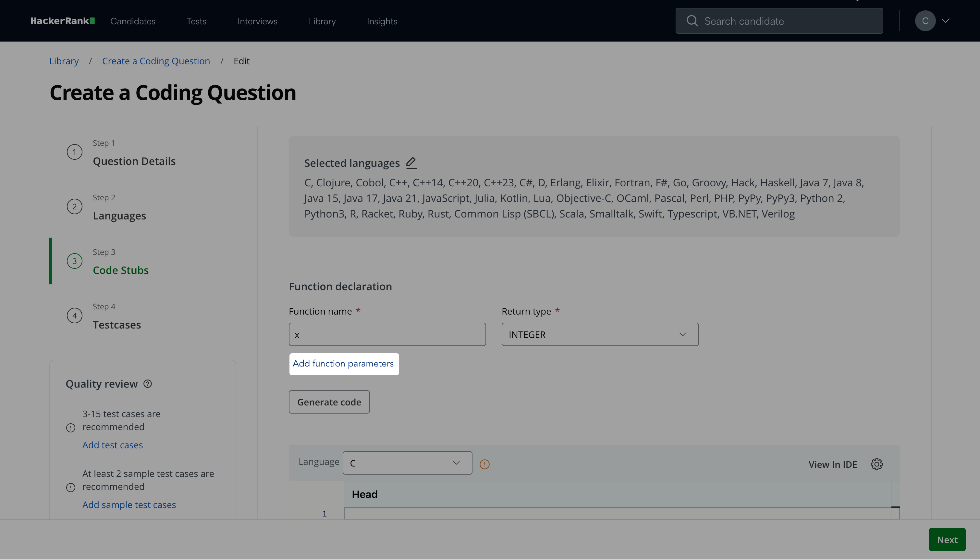Viewport: 980px width, 559px height.
Task: Expand the Language C dropdown
Action: (407, 463)
